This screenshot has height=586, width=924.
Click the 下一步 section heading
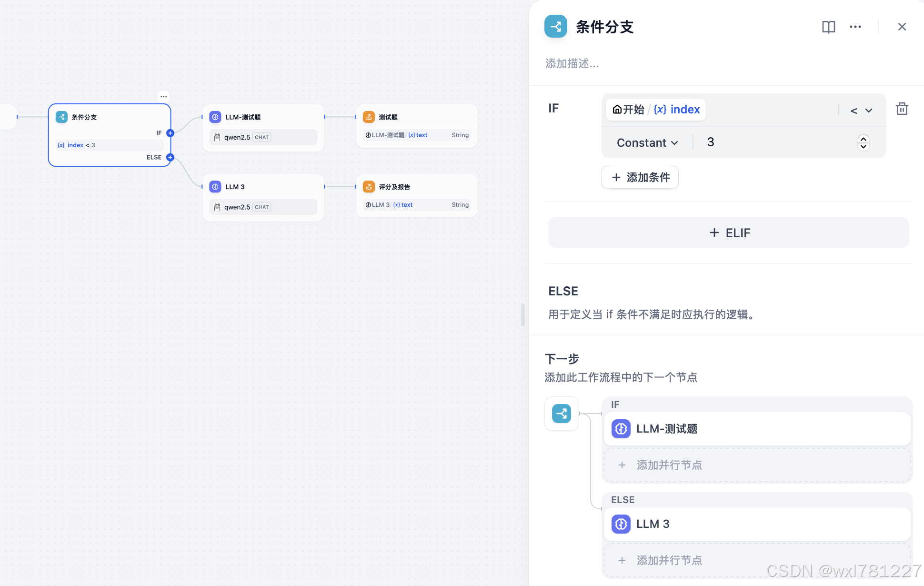click(x=562, y=359)
